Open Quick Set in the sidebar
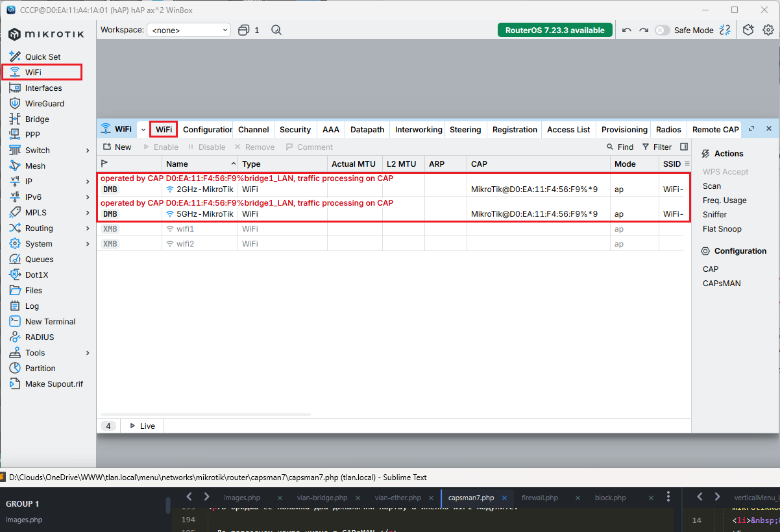 43,56
